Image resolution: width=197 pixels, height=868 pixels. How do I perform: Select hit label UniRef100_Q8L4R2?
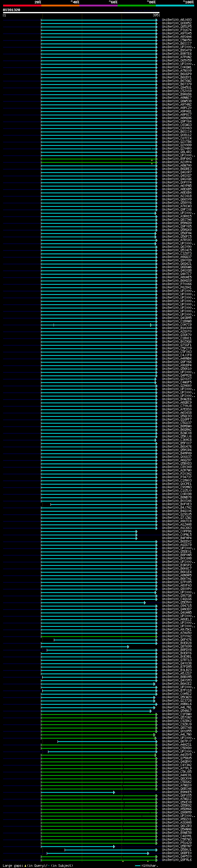pos(177,152)
